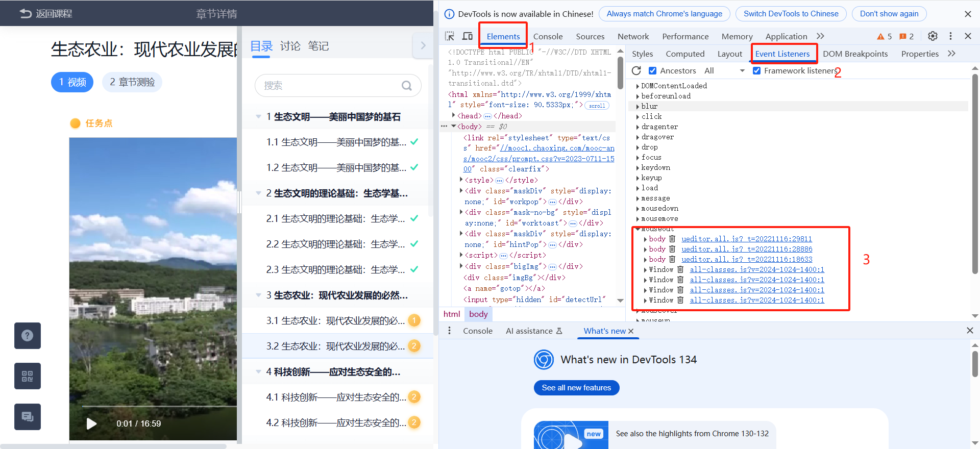Expand DOMContentLoaded event group

click(638, 86)
